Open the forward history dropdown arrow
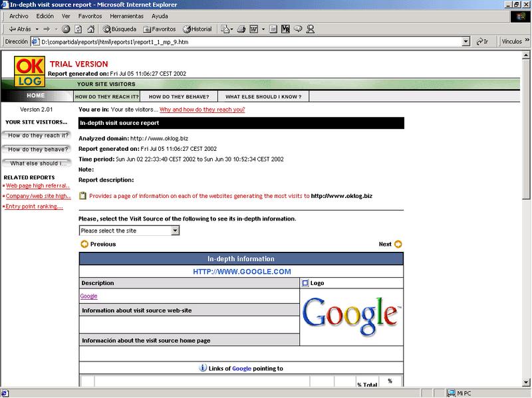The width and height of the screenshot is (532, 398). click(x=56, y=29)
